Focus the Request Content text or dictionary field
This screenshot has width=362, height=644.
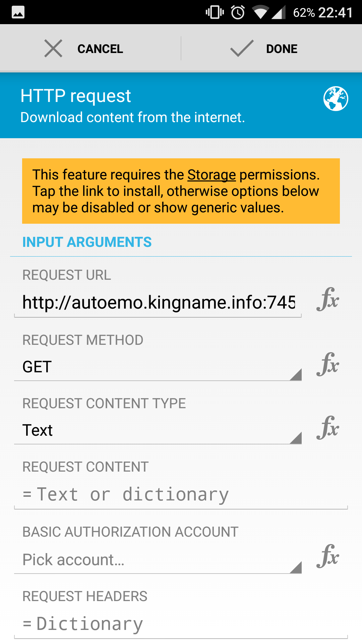(181, 495)
